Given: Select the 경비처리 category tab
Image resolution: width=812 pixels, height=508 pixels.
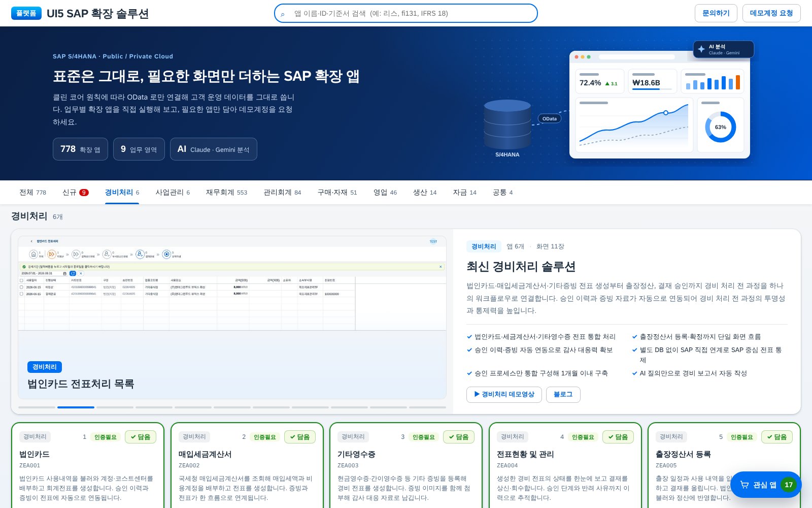Looking at the screenshot, I should point(122,193).
